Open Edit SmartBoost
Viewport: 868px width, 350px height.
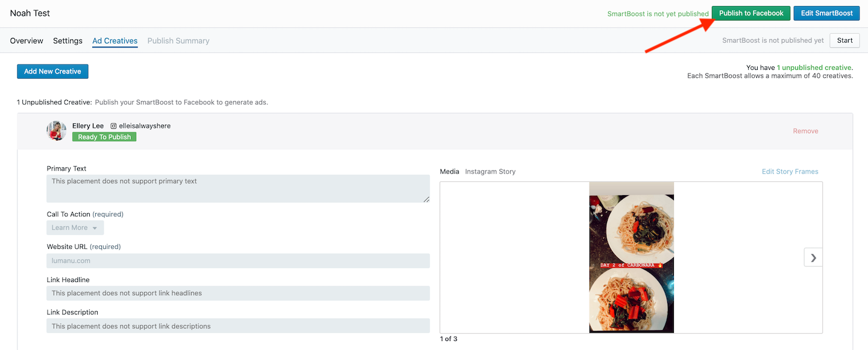click(826, 13)
